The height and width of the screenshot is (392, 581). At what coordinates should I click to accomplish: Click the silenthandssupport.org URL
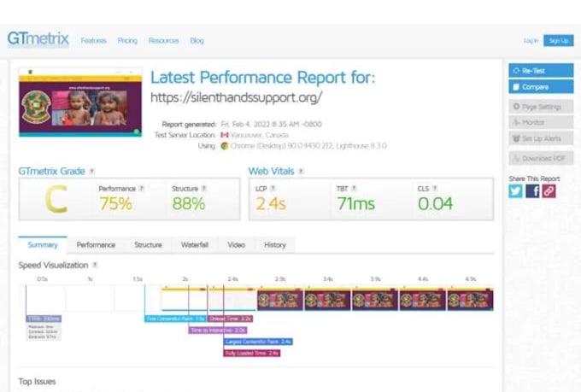(237, 97)
